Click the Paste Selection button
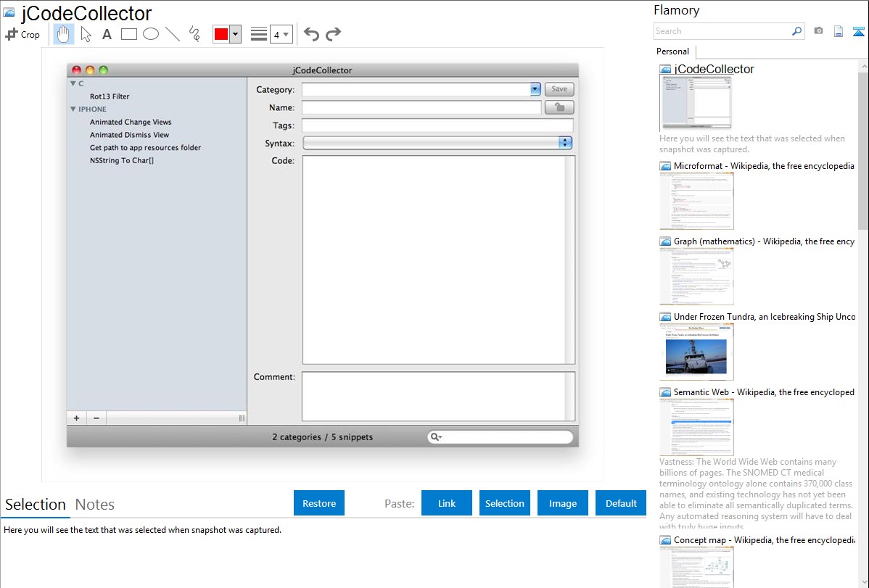Image resolution: width=869 pixels, height=588 pixels. pos(504,503)
